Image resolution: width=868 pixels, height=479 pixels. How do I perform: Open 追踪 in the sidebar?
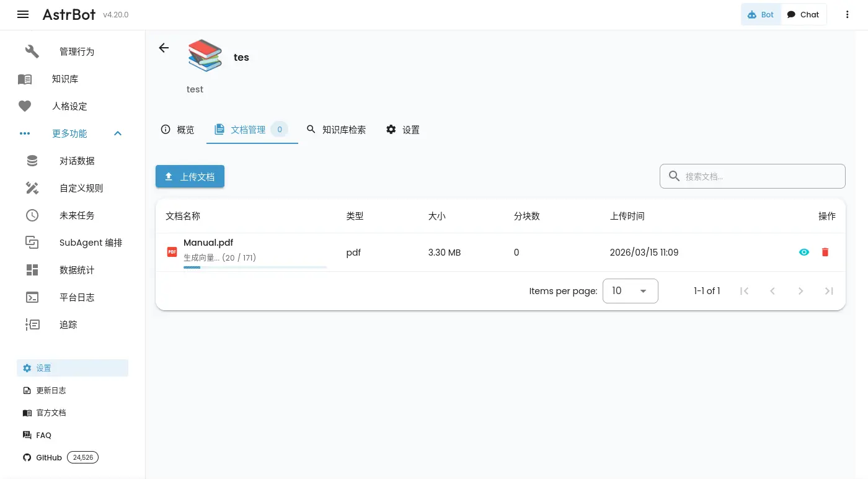click(68, 325)
